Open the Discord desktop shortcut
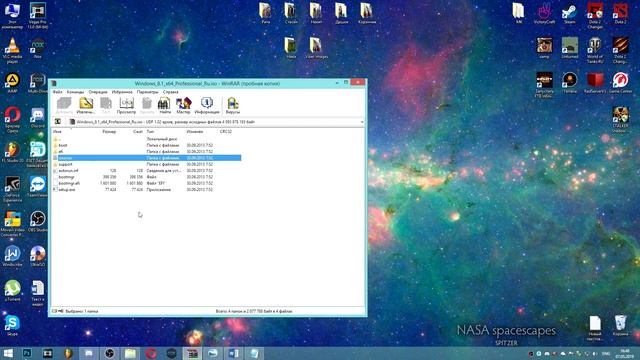The height and width of the screenshot is (360, 640). click(38, 118)
